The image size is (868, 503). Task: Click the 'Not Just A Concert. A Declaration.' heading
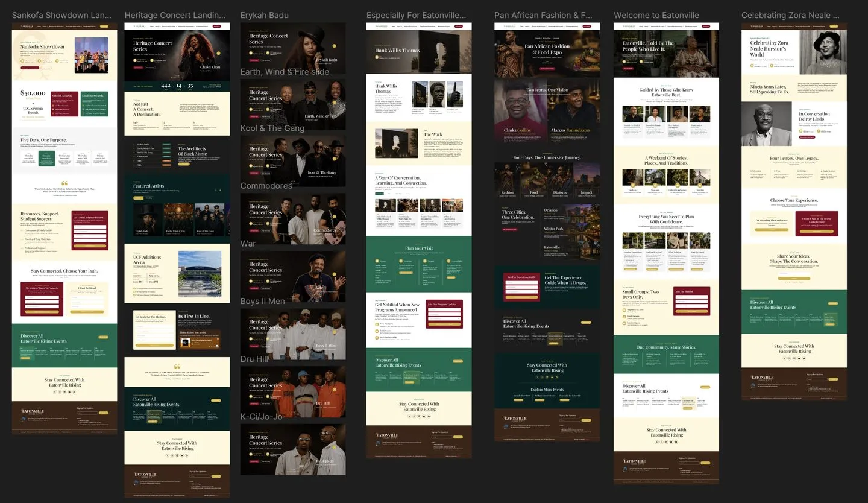pyautogui.click(x=147, y=109)
